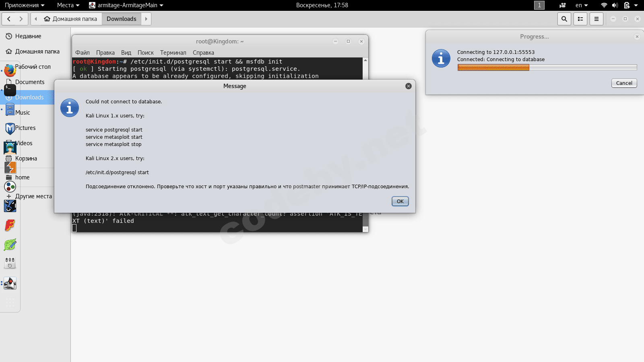Select workspace 1 indicator in top bar
This screenshot has width=644, height=362.
click(539, 5)
